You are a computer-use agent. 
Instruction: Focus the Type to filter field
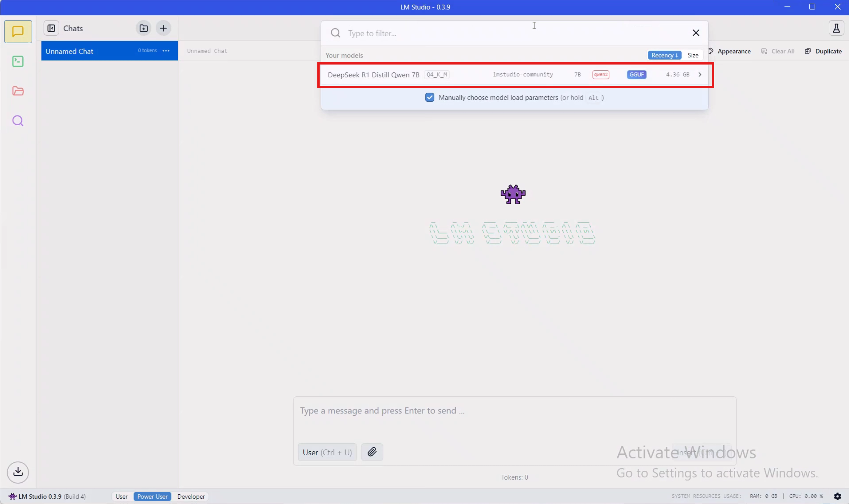(x=515, y=33)
